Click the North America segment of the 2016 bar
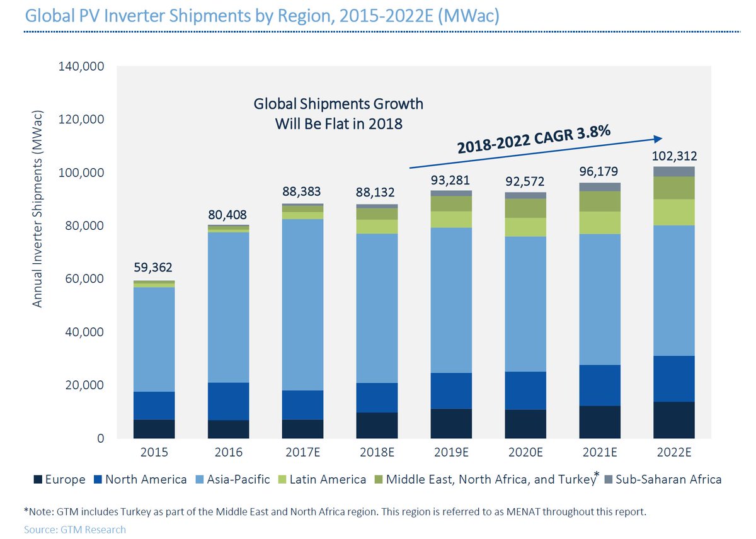This screenshot has width=756, height=539. (x=229, y=401)
